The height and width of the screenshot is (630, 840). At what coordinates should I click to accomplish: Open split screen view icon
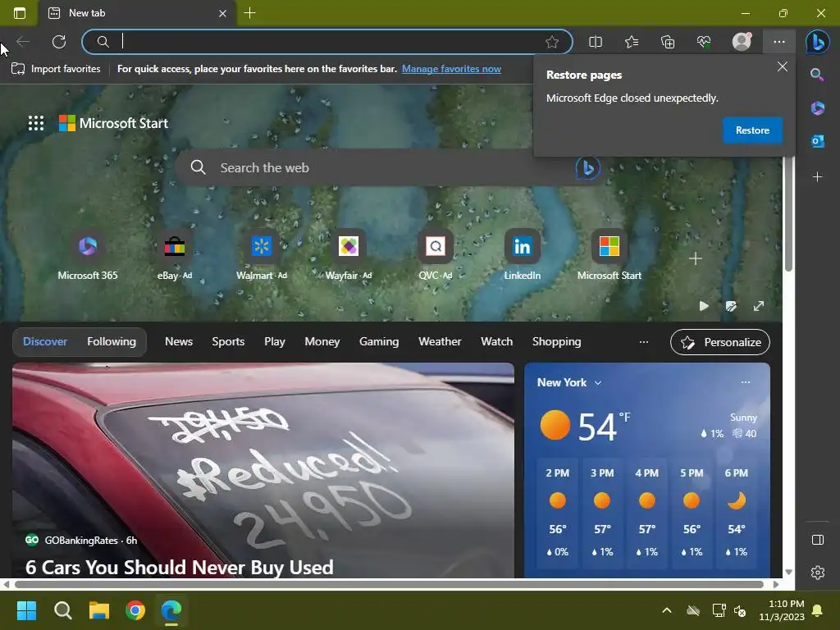coord(596,42)
